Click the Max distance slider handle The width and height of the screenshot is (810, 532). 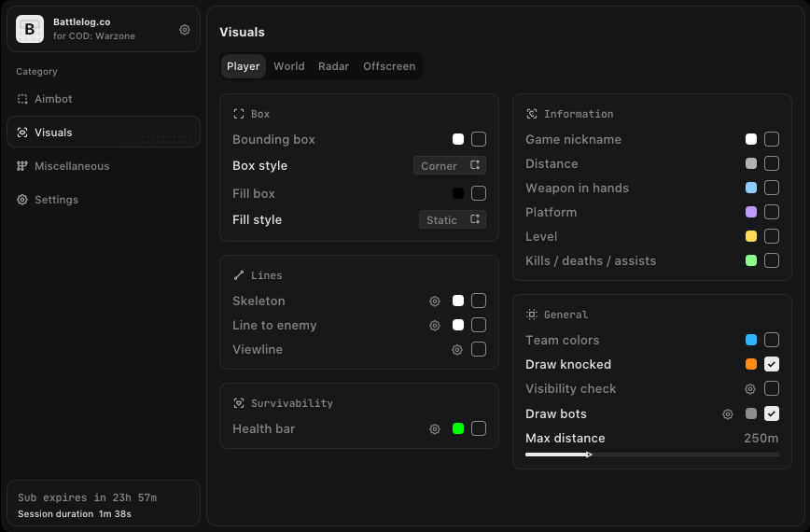pos(589,455)
